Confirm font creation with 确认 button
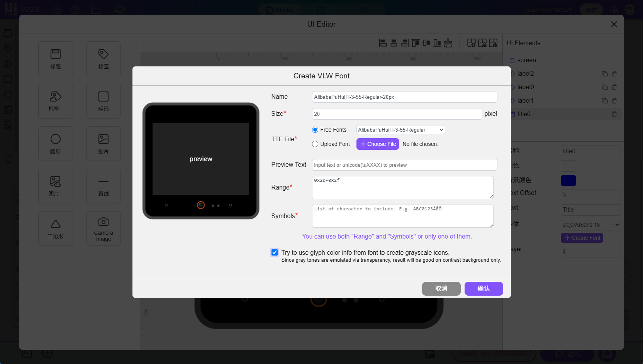The image size is (643, 364). [x=484, y=289]
